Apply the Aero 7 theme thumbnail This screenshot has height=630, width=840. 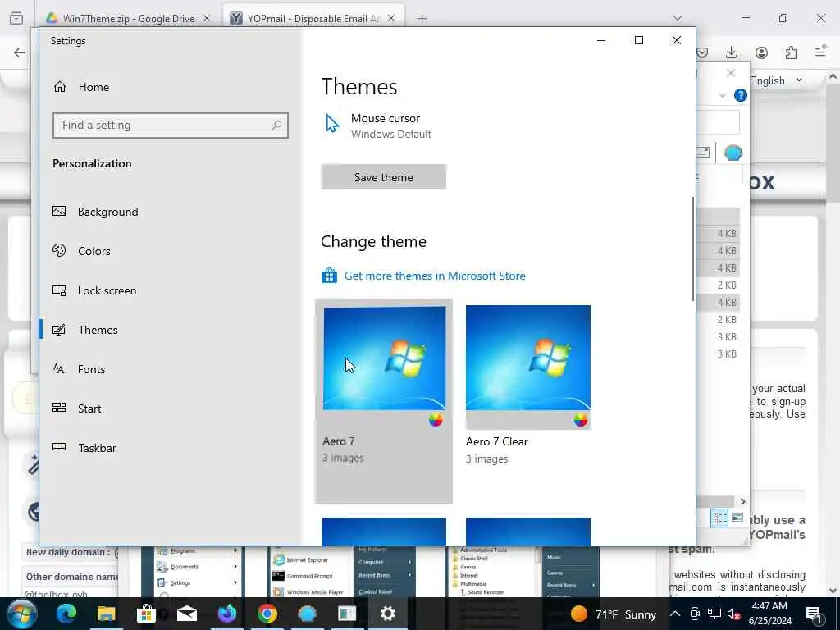[x=384, y=358]
